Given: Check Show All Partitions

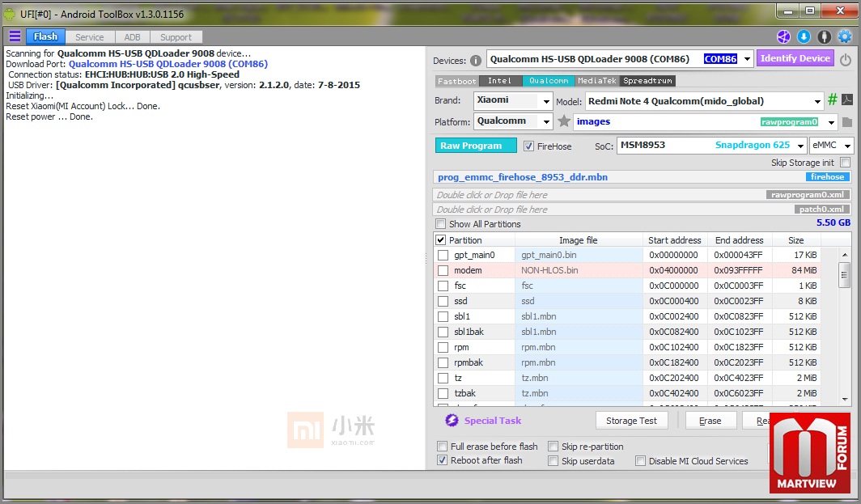Looking at the screenshot, I should tap(440, 224).
